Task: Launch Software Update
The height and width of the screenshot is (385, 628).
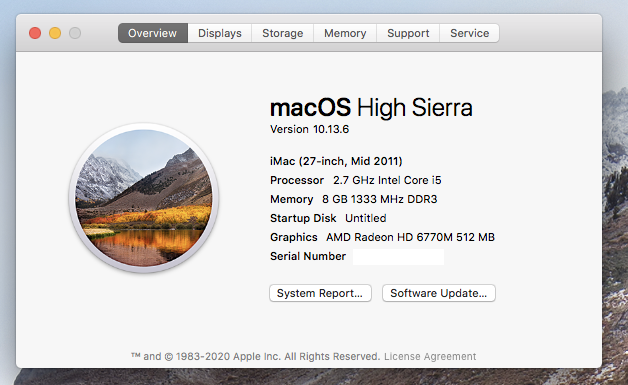Action: [439, 293]
